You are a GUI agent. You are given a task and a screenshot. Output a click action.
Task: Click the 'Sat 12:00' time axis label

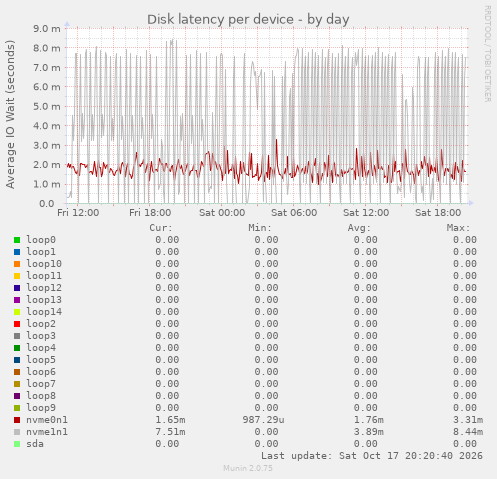(x=366, y=213)
